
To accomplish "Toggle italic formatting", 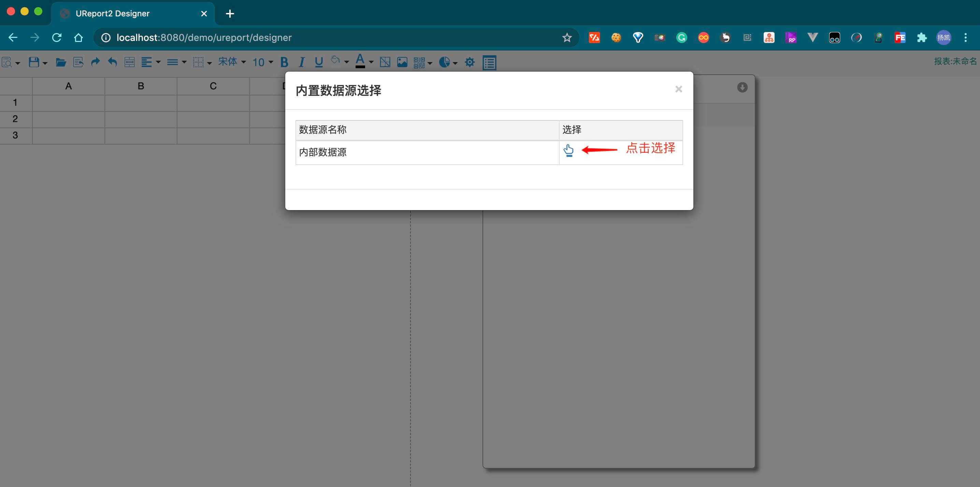I will pos(301,62).
